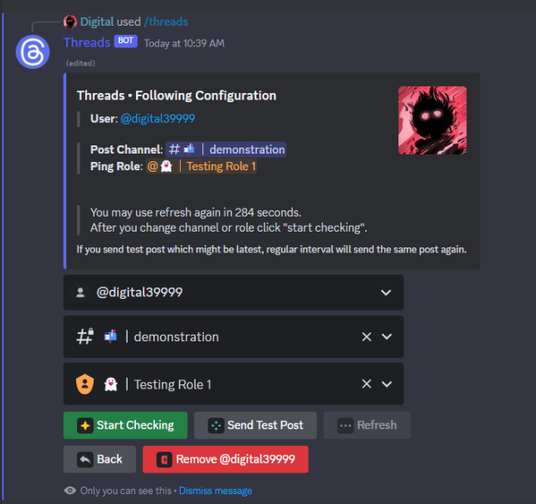Expand the Testing Role 1 dropdown chevron
This screenshot has height=504, width=536.
pyautogui.click(x=387, y=384)
